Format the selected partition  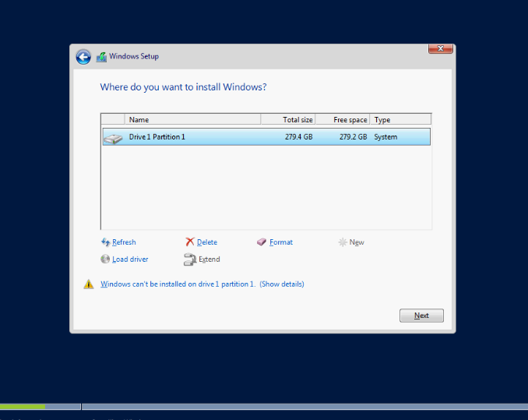click(281, 242)
